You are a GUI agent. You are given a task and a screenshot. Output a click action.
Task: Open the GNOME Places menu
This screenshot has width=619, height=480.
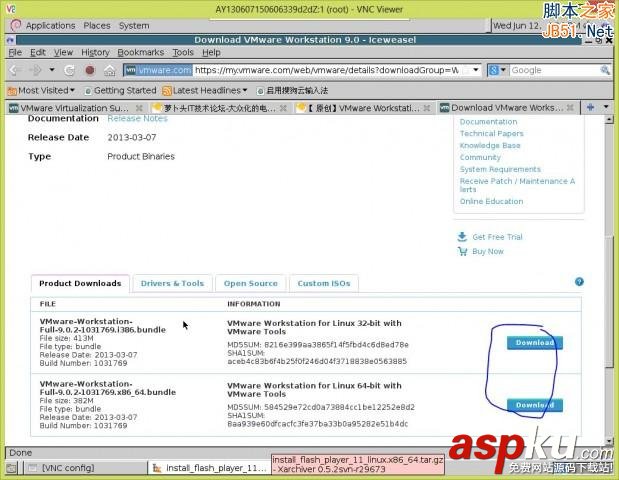pos(97,26)
